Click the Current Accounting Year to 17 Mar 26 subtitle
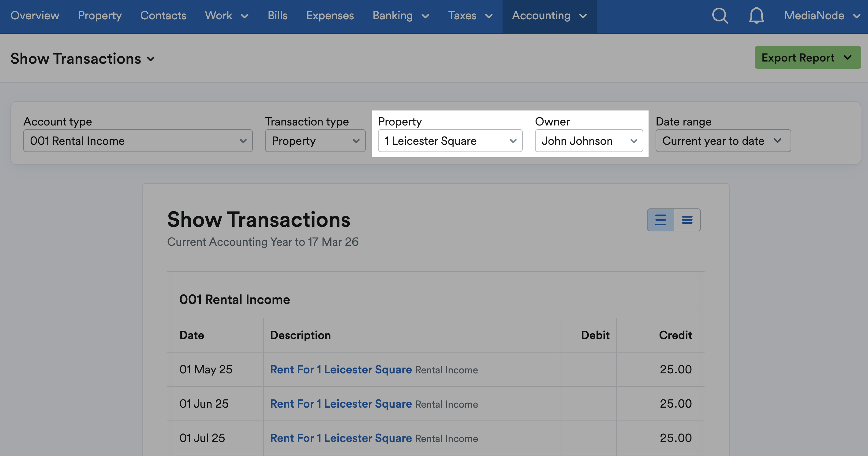This screenshot has width=868, height=456. [263, 242]
